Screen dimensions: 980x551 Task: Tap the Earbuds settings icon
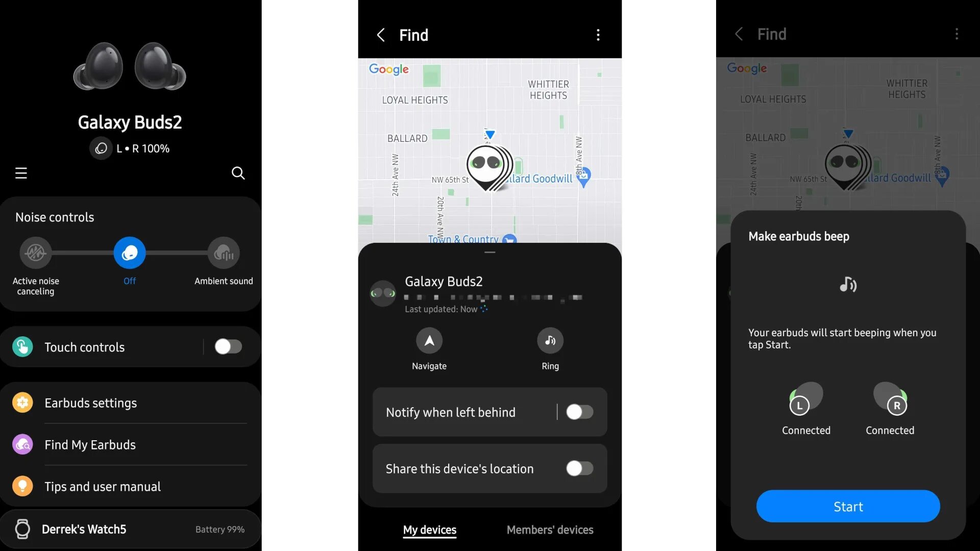point(21,403)
